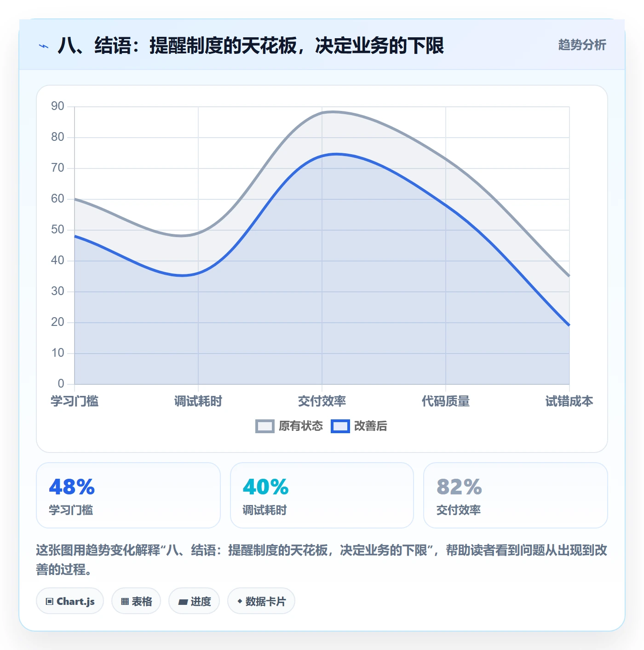Image resolution: width=644 pixels, height=650 pixels.
Task: Click the description paragraph starting 这张图用趋势变化
Action: (x=322, y=560)
